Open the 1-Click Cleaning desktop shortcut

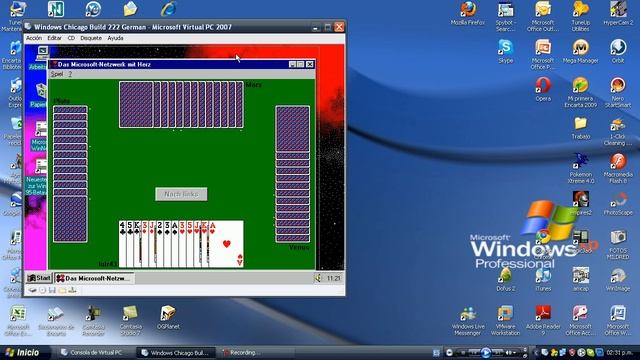tap(618, 131)
